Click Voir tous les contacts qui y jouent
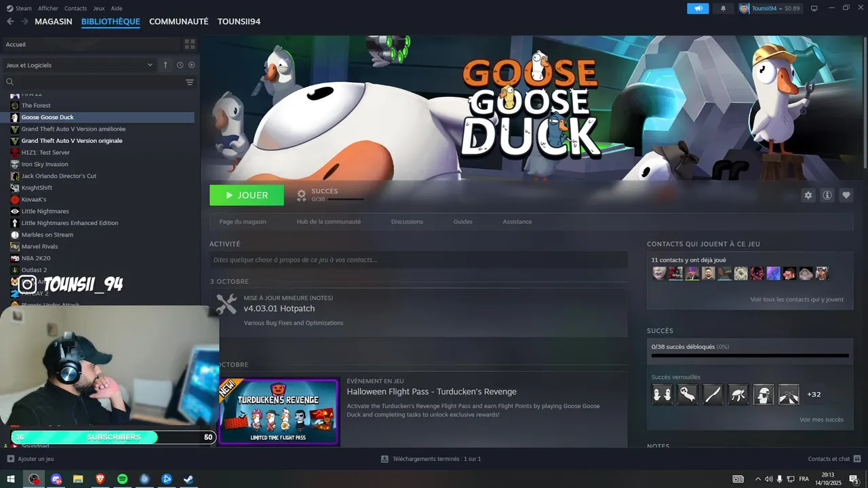This screenshot has height=488, width=868. [x=797, y=300]
